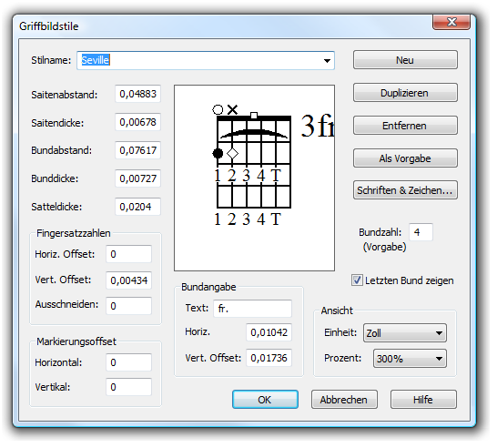Open Schriften & Zeichen settings
Screen dimensions: 497x448
tap(405, 190)
